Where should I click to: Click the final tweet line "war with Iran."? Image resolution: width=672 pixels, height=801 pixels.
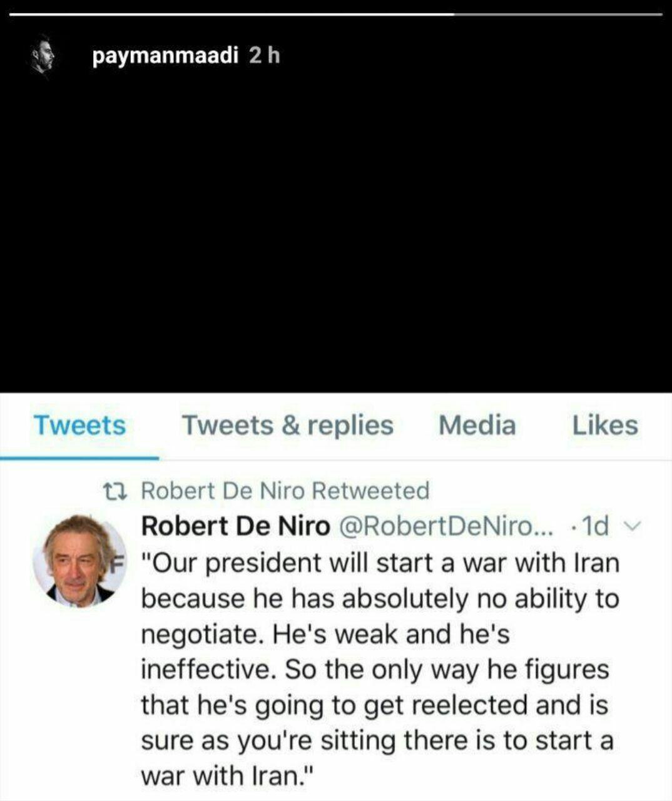point(227,776)
